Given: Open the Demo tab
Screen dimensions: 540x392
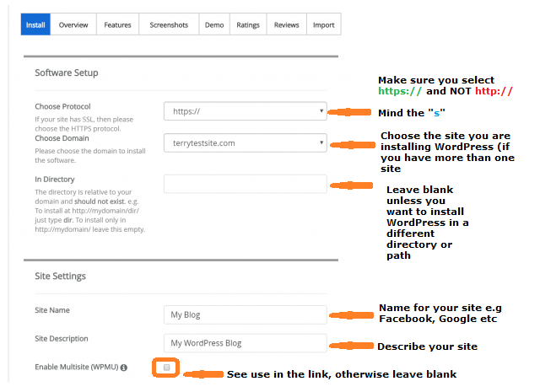Looking at the screenshot, I should [x=214, y=24].
